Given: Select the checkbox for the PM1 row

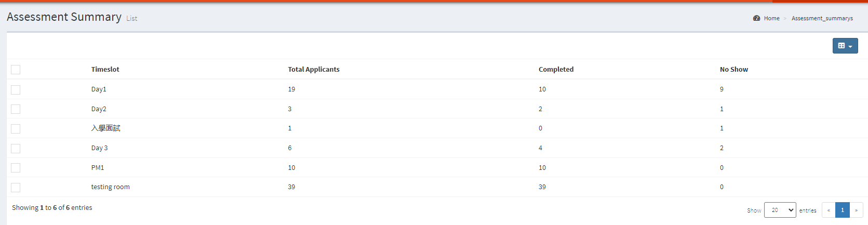Looking at the screenshot, I should pos(16,168).
